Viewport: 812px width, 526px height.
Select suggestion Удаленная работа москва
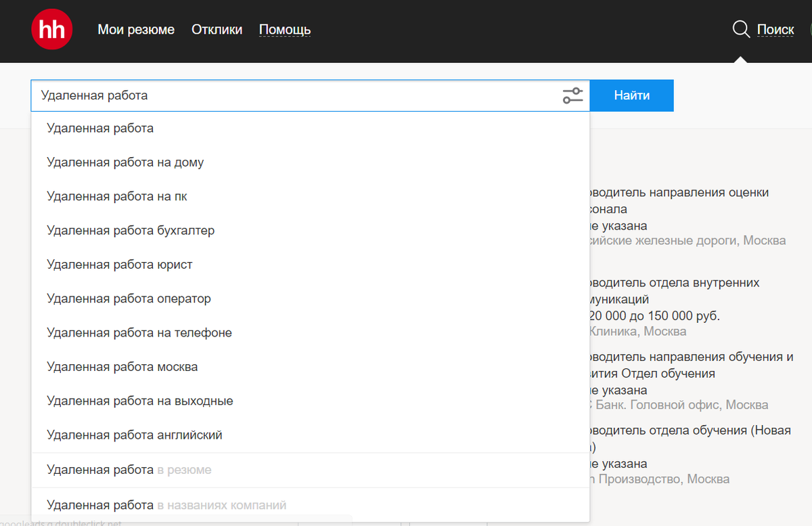[310, 367]
